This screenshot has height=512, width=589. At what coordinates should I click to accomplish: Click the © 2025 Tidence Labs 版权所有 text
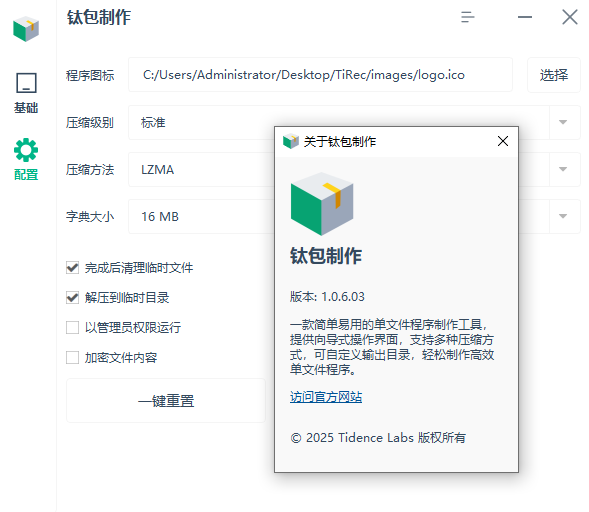(x=378, y=438)
